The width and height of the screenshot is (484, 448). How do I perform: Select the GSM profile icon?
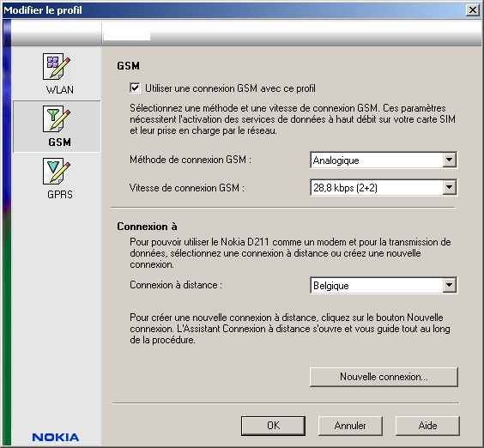(57, 119)
